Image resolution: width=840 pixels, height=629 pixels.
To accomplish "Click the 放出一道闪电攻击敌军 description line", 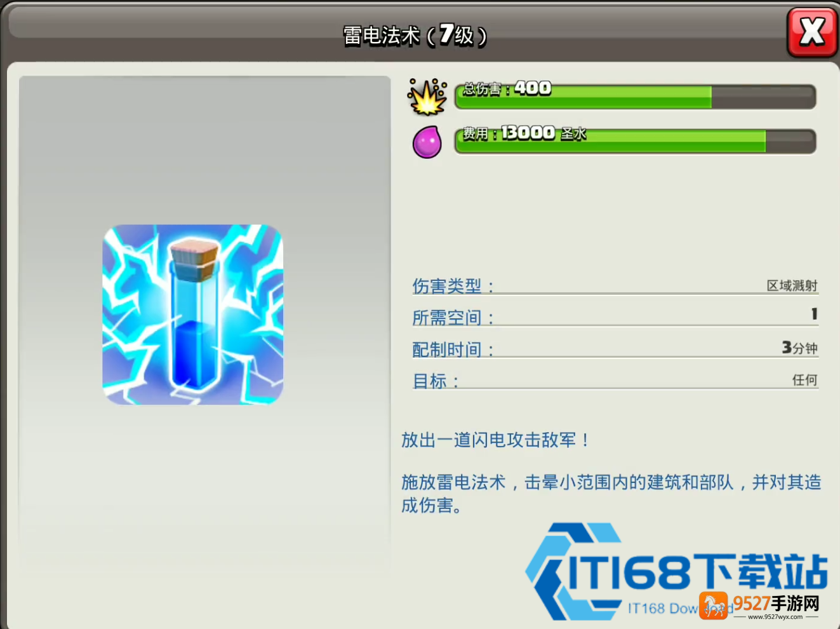I will pyautogui.click(x=496, y=440).
